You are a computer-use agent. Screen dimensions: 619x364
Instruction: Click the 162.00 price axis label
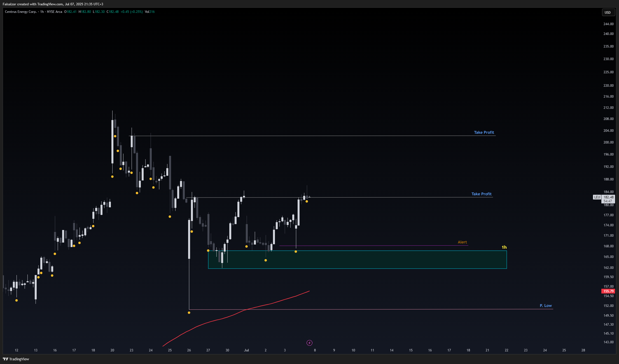coord(608,268)
